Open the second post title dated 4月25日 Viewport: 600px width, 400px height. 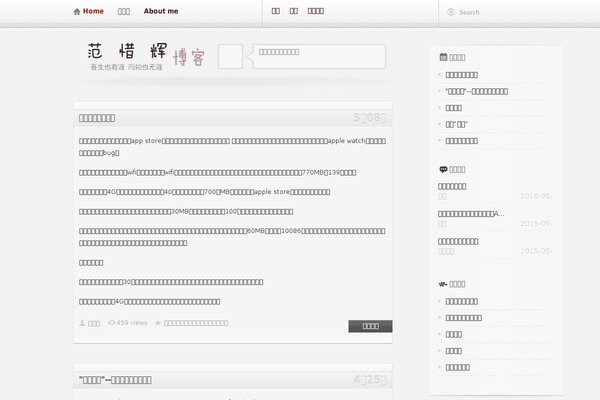tap(115, 380)
